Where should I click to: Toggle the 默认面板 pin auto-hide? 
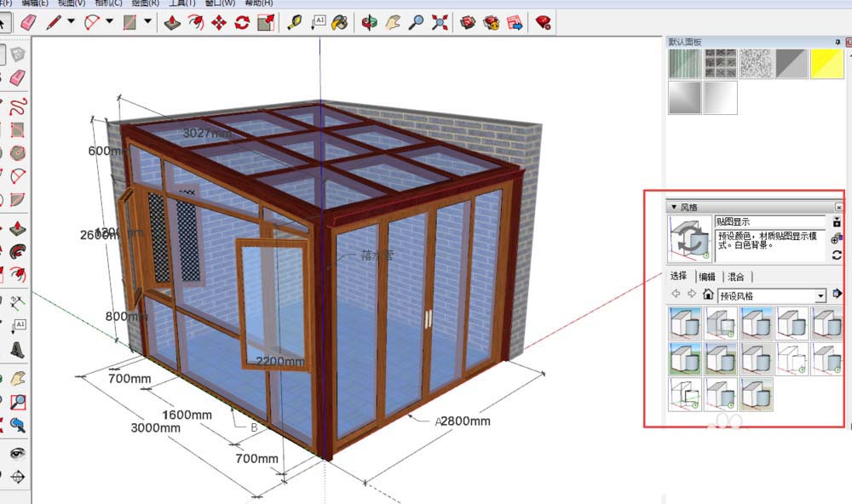838,42
